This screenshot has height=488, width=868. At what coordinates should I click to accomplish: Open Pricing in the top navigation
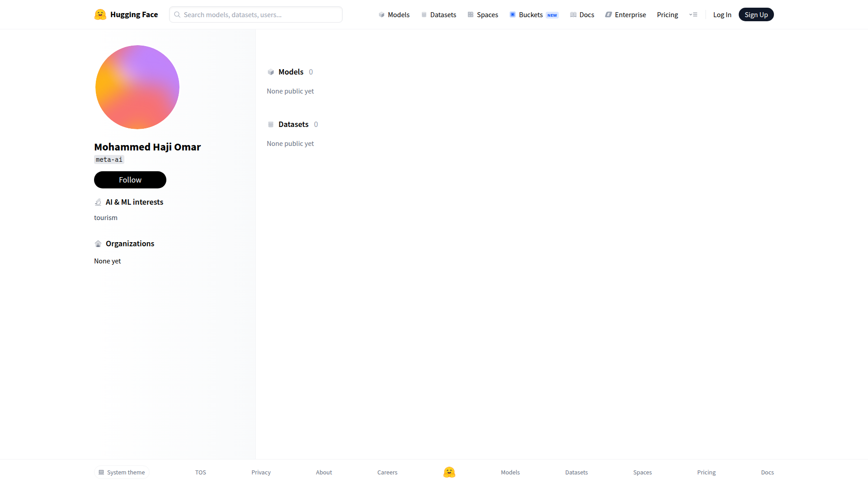tap(667, 15)
